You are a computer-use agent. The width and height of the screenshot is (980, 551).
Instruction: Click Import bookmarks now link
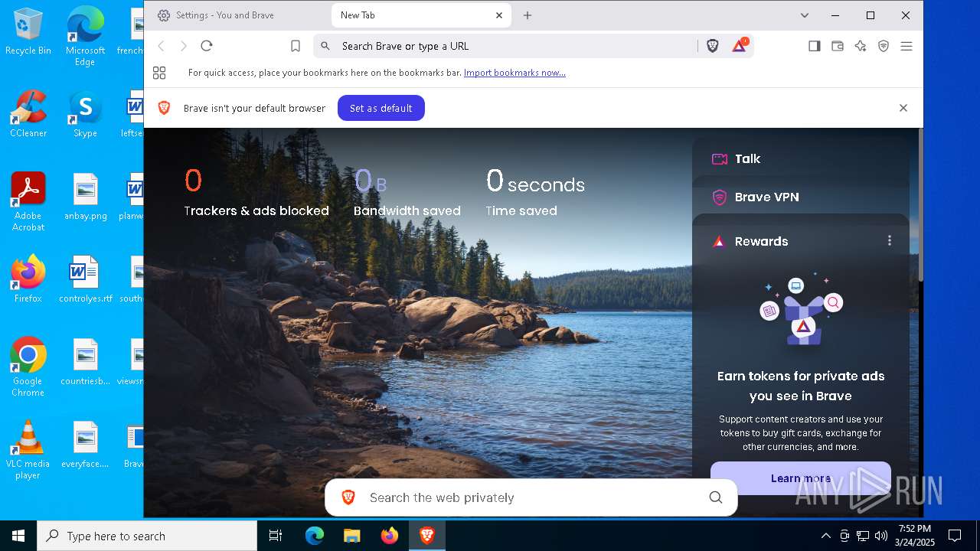point(514,73)
